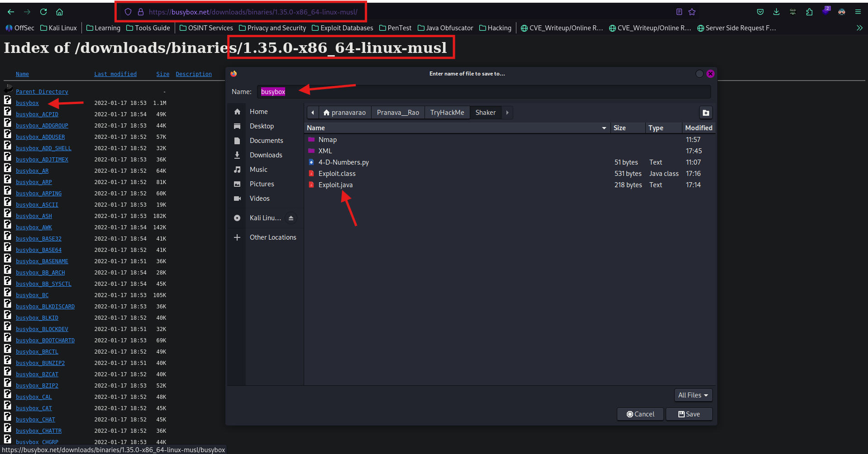Open busybox_ACPID link

[x=37, y=114]
